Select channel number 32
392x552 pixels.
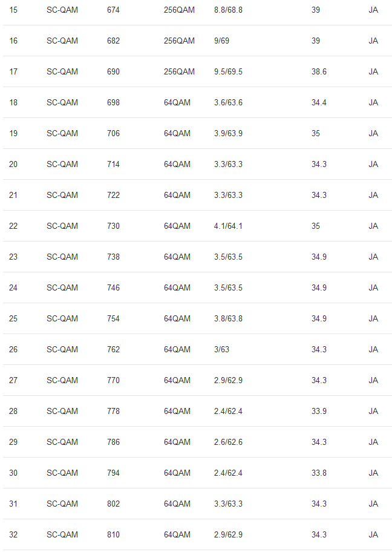(x=13, y=534)
